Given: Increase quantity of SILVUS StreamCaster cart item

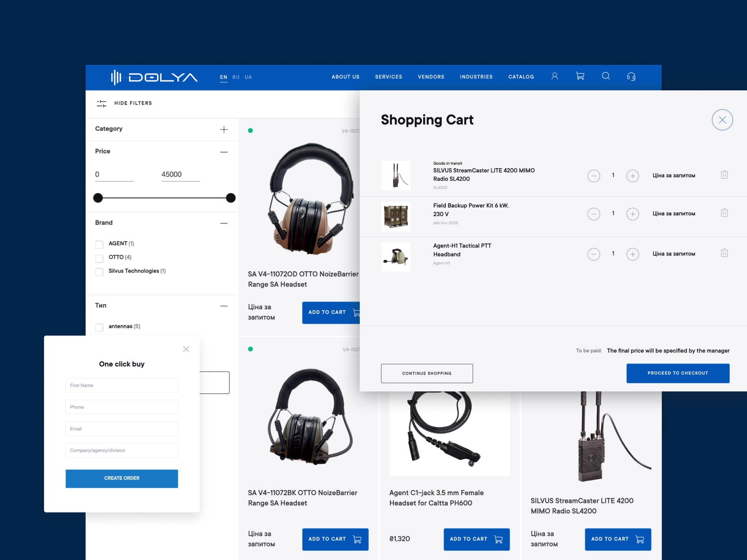Looking at the screenshot, I should (x=633, y=176).
